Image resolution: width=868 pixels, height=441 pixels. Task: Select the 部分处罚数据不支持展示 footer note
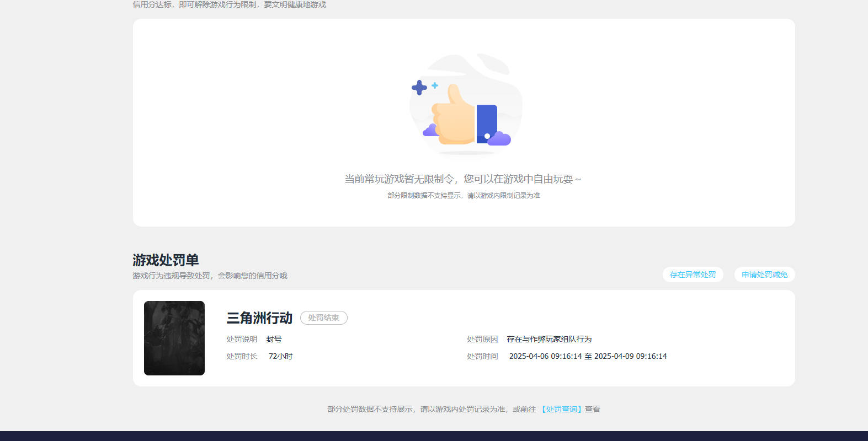click(464, 409)
